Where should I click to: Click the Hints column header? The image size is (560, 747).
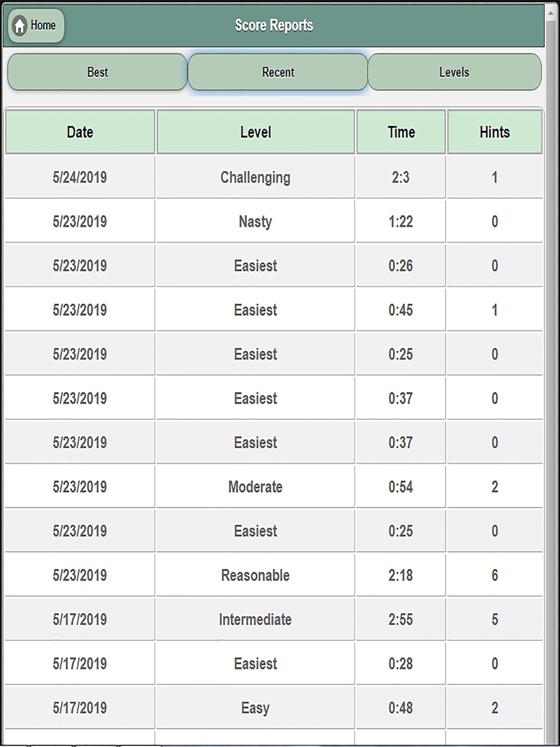coord(494,132)
